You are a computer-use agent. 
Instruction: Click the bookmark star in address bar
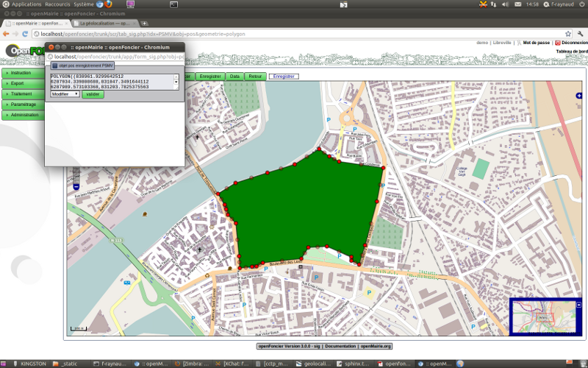pos(567,33)
